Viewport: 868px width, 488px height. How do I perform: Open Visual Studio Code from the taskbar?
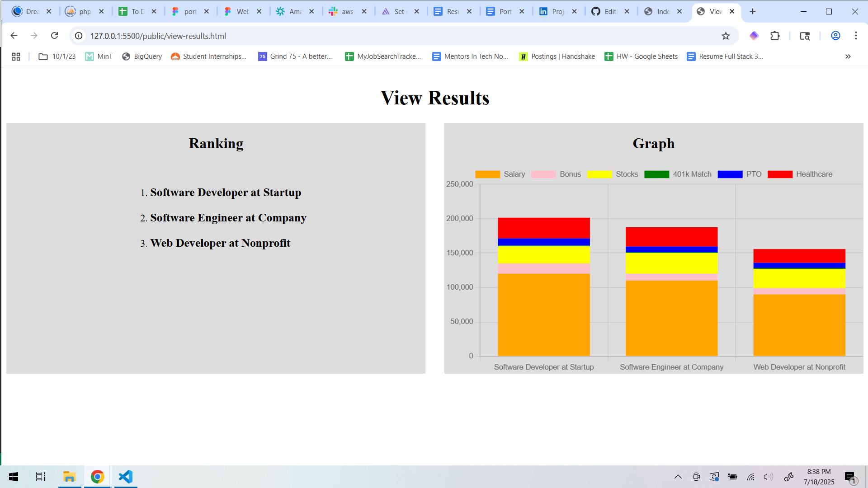[x=126, y=477]
